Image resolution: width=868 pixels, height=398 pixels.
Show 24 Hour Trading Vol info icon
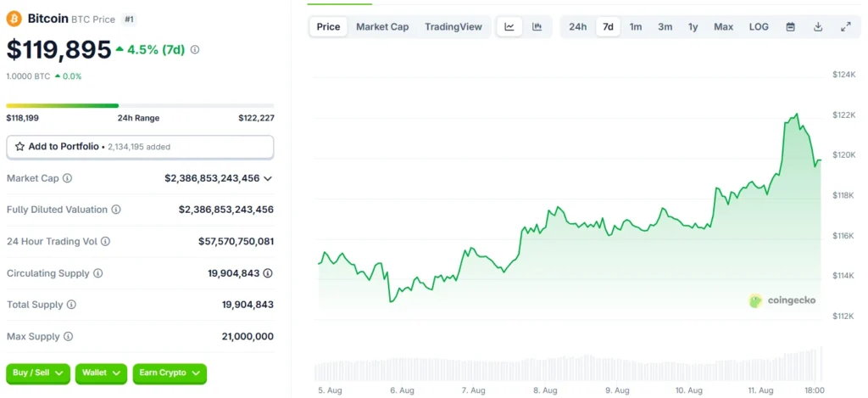click(105, 242)
